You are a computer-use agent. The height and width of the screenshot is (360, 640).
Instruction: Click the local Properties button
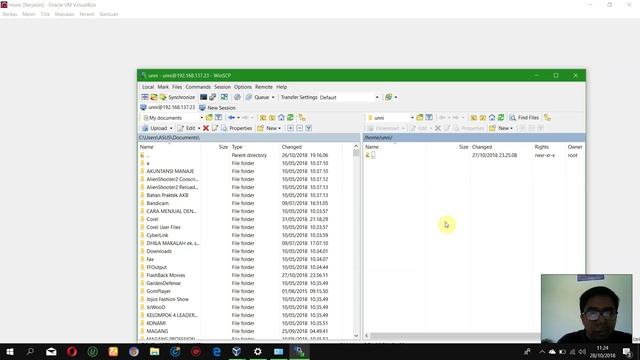237,128
